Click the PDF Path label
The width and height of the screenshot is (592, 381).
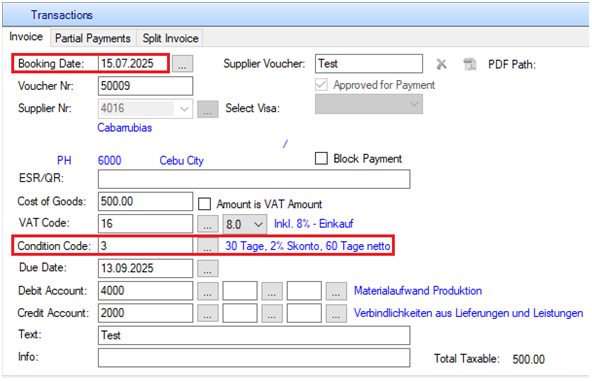[512, 65]
